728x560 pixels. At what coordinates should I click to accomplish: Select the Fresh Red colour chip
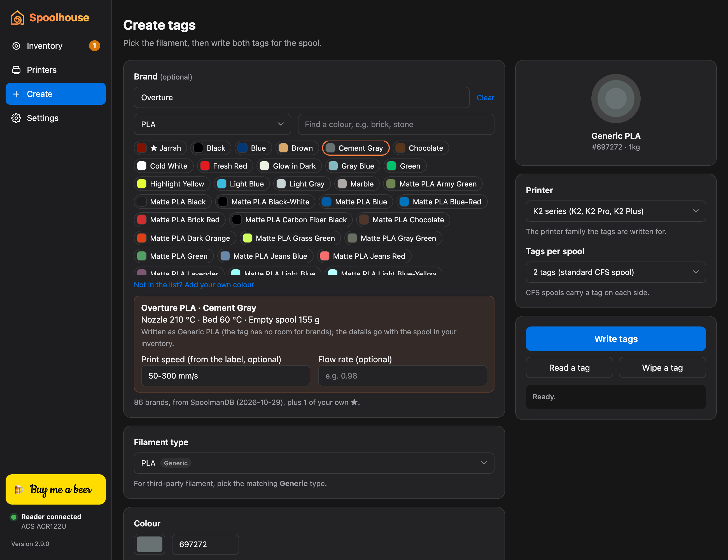point(225,166)
